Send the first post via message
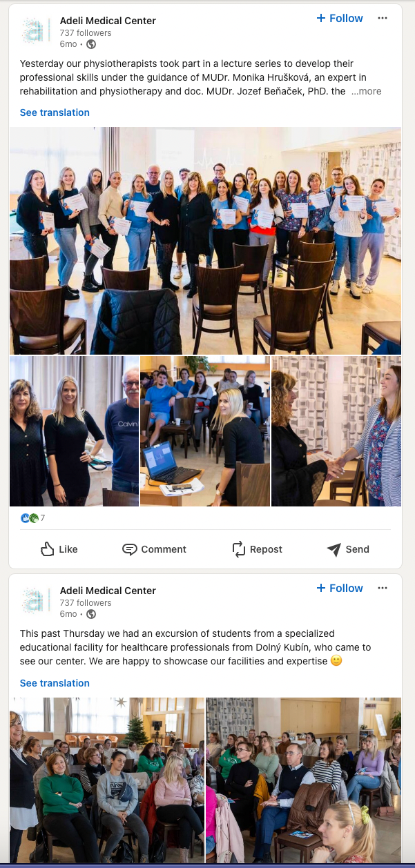Viewport: 415px width, 868px height. tap(348, 549)
